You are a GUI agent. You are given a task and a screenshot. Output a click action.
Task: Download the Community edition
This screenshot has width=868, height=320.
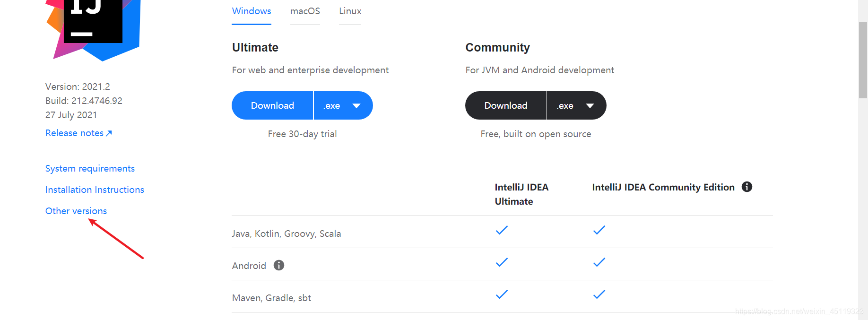pos(506,105)
